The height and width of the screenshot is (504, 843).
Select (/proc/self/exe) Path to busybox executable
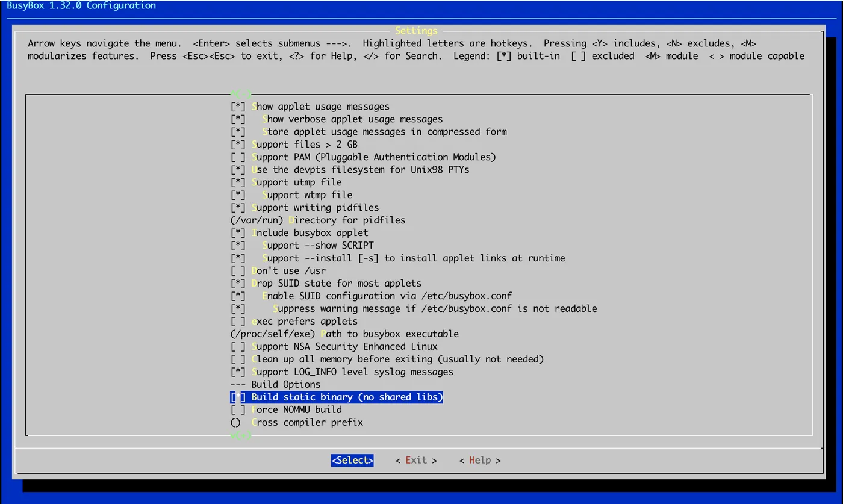point(344,334)
